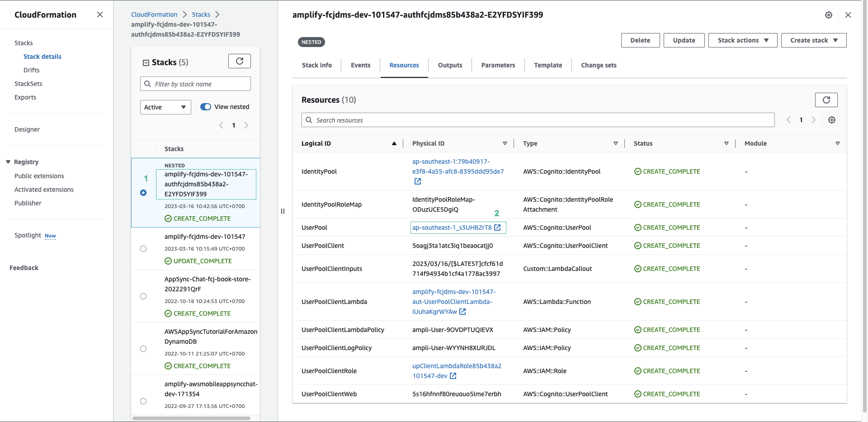Open the Outputs tab
868x422 pixels.
click(450, 65)
